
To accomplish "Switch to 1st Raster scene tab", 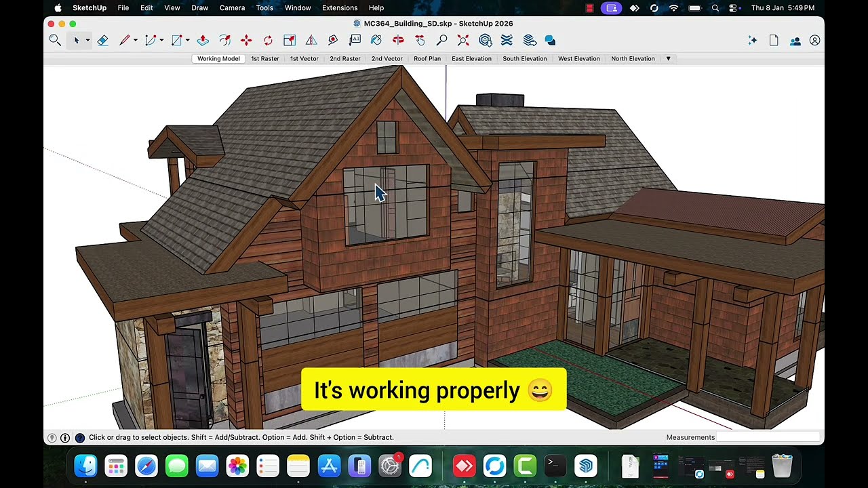I will pyautogui.click(x=265, y=58).
